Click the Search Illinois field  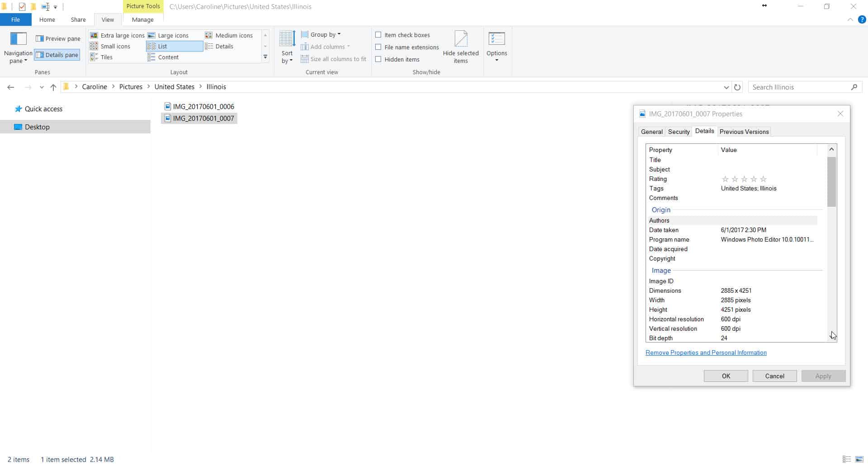pyautogui.click(x=799, y=87)
